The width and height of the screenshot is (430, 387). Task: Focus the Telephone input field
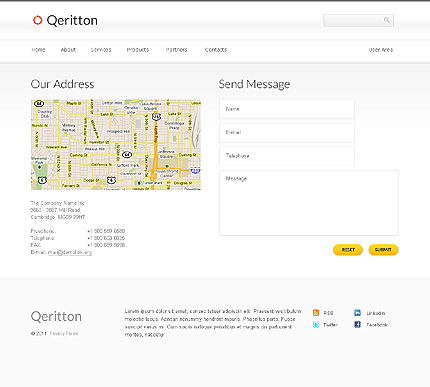tap(287, 156)
